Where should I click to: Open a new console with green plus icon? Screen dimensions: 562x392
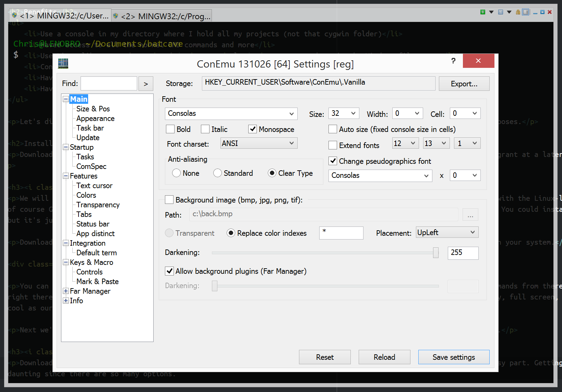click(x=483, y=12)
